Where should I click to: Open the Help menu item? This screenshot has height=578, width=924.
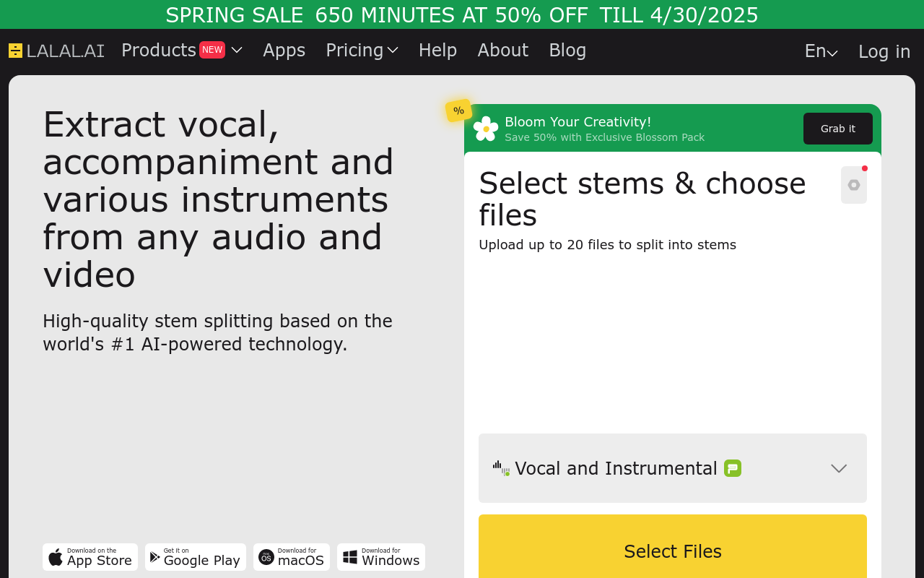click(438, 50)
